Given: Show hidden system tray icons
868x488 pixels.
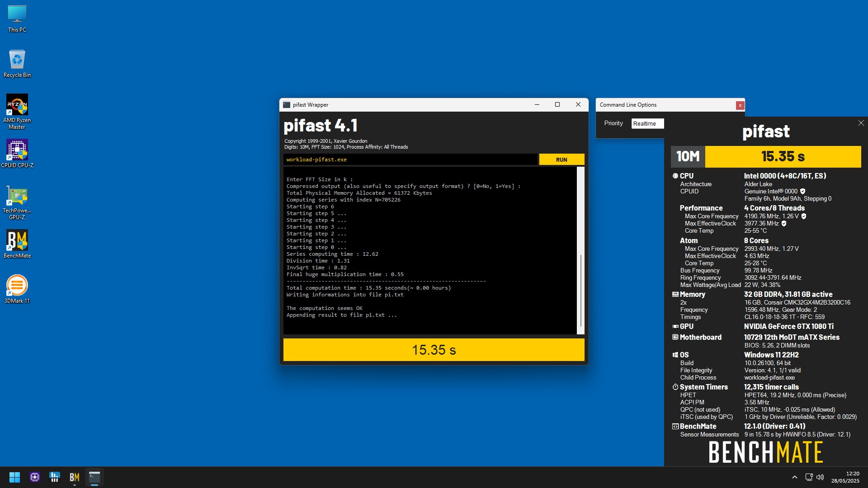Looking at the screenshot, I should point(794,477).
